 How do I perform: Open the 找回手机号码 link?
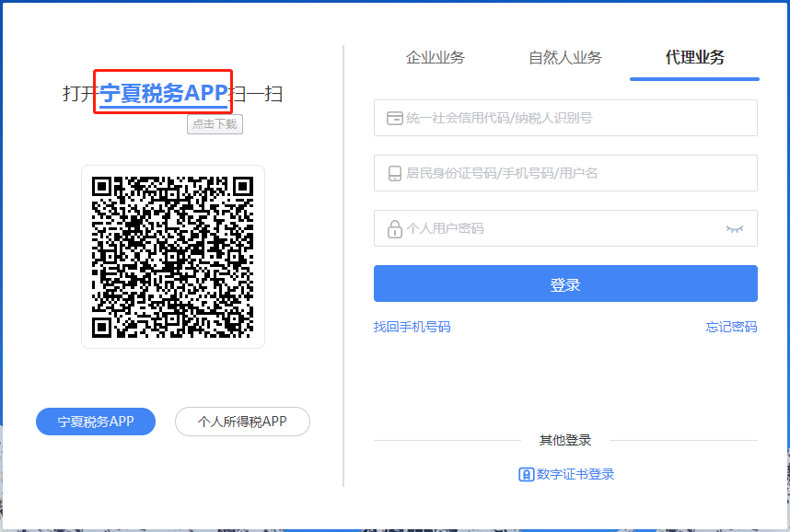tap(412, 327)
